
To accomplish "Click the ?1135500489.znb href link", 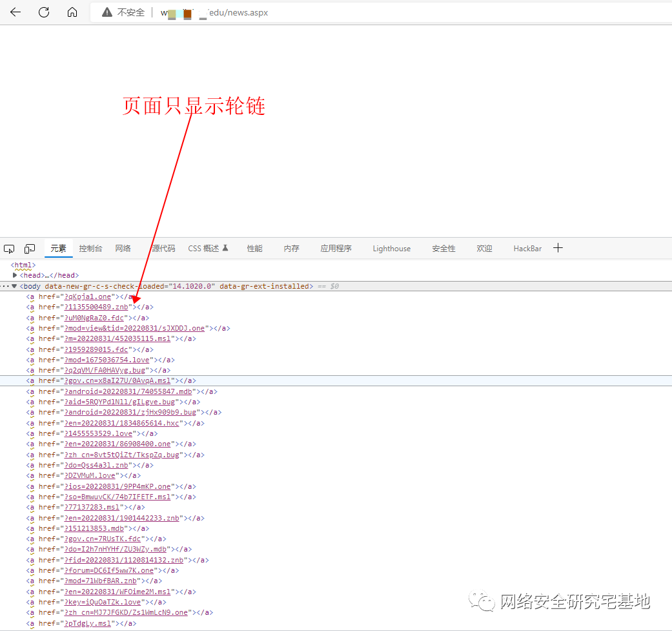I will click(x=96, y=307).
